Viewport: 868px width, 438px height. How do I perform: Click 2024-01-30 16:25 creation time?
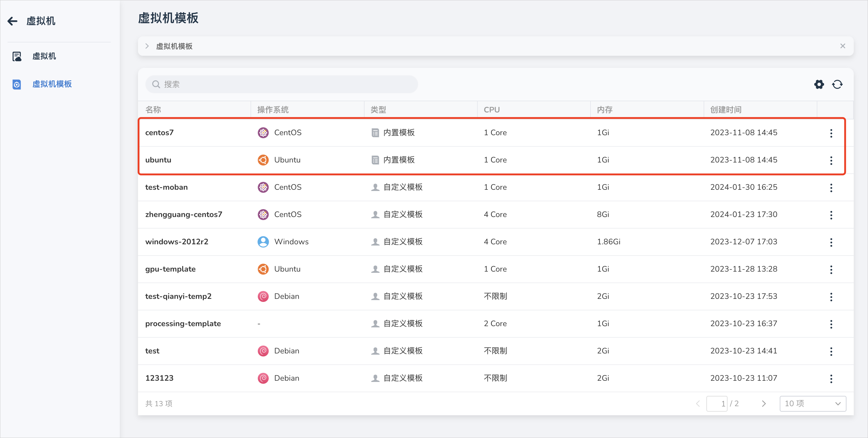[x=744, y=187]
